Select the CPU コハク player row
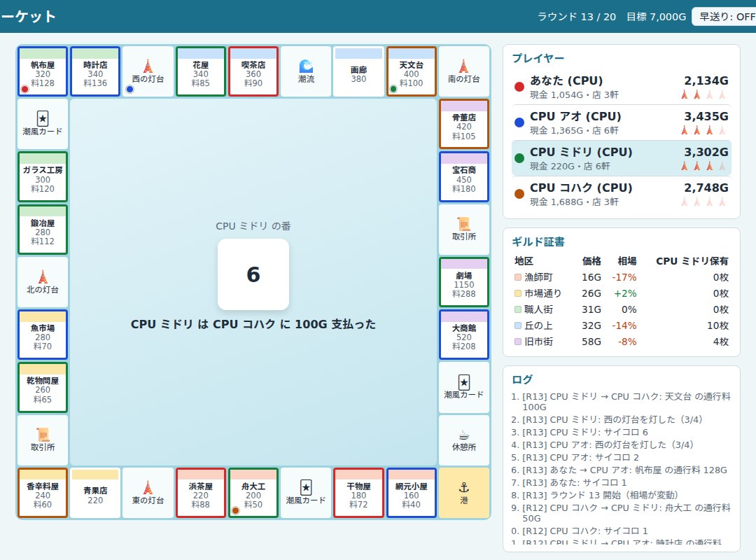Image resolution: width=756 pixels, height=560 pixels. [x=622, y=194]
